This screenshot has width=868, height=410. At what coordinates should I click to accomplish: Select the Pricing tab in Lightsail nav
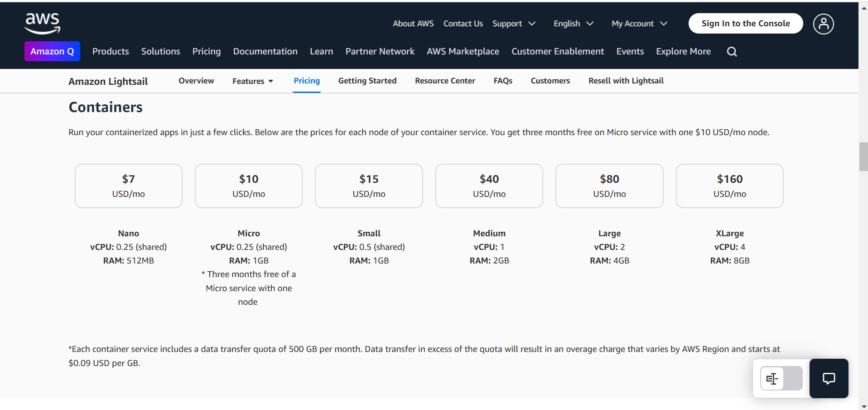307,81
